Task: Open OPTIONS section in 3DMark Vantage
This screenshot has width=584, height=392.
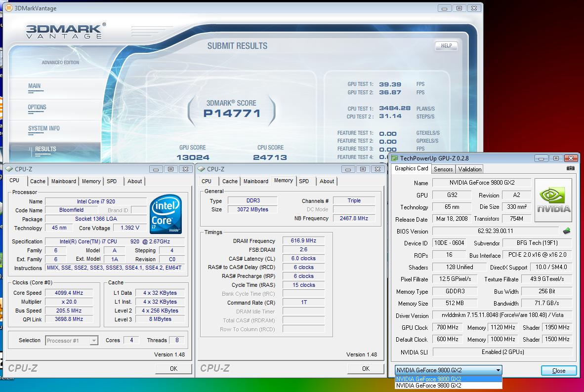Action: 37,107
